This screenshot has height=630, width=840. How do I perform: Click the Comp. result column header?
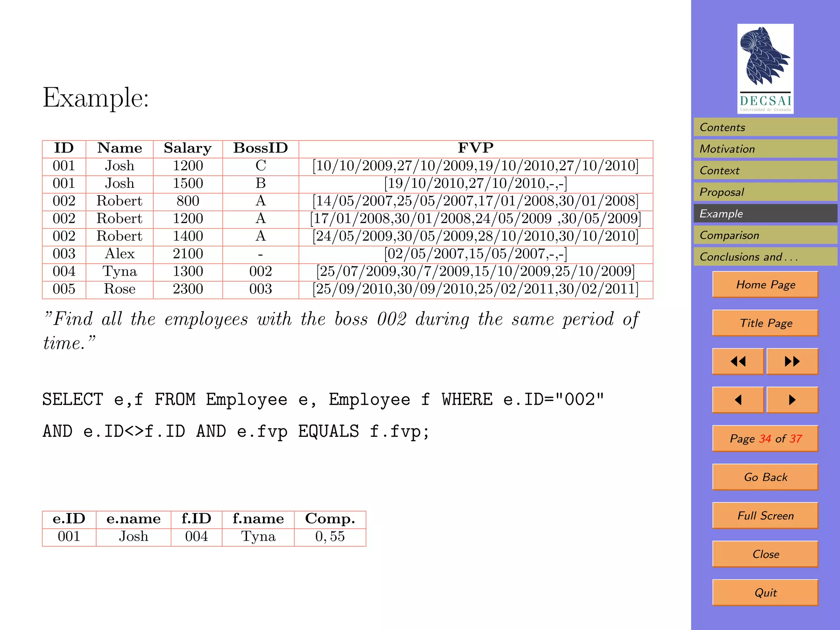(330, 519)
